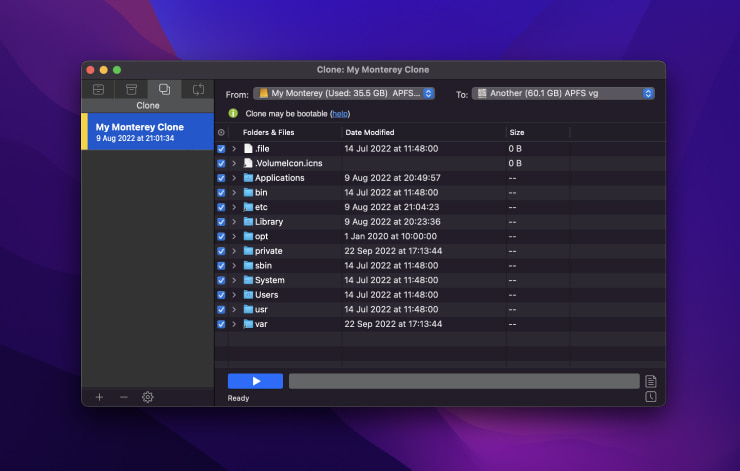The height and width of the screenshot is (471, 740).
Task: Open the schedule clock icon
Action: click(x=651, y=397)
